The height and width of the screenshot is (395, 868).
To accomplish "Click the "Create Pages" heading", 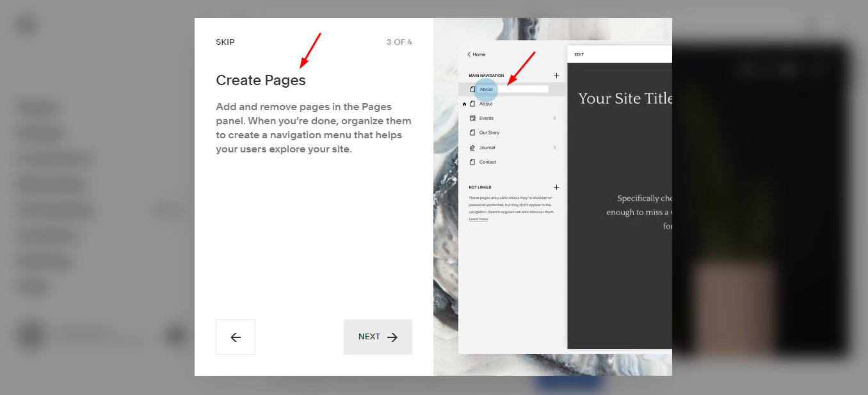I will (261, 80).
